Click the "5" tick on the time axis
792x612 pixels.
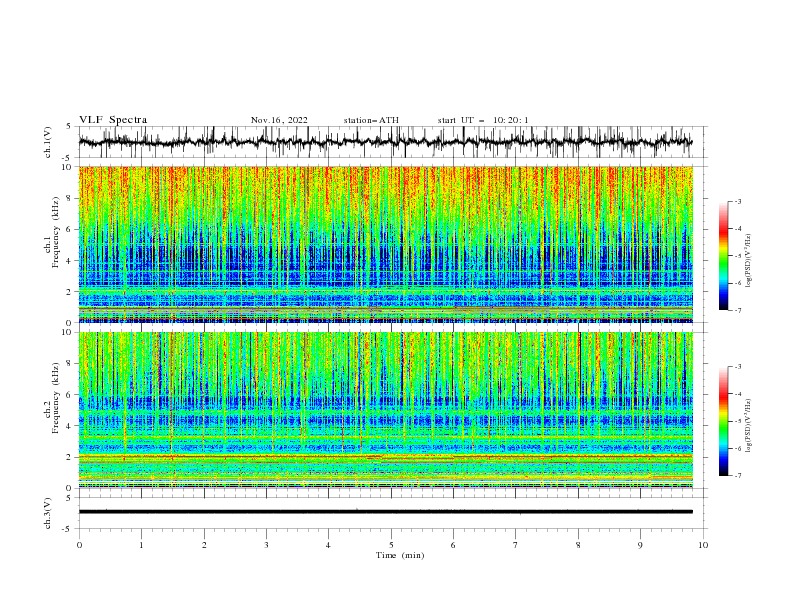point(391,545)
